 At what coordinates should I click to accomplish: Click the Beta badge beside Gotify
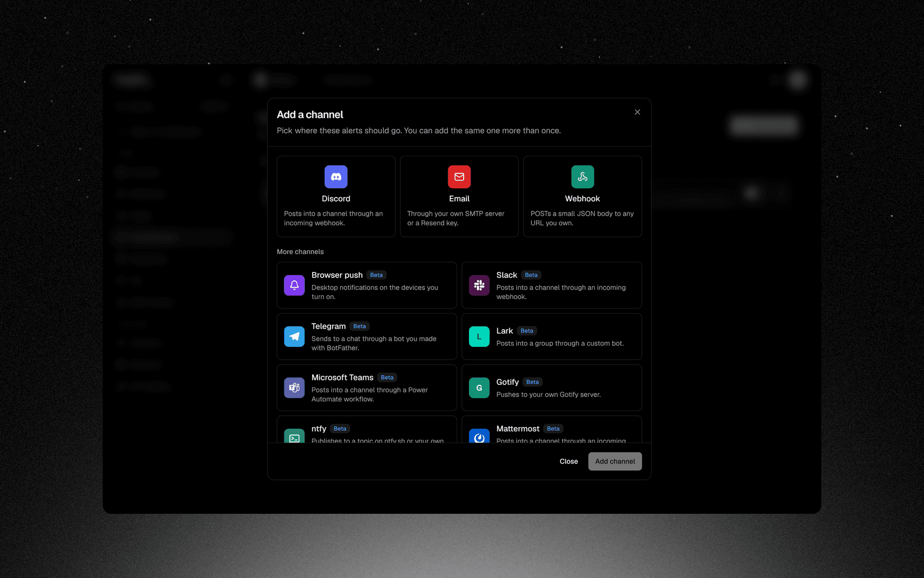[x=533, y=382]
